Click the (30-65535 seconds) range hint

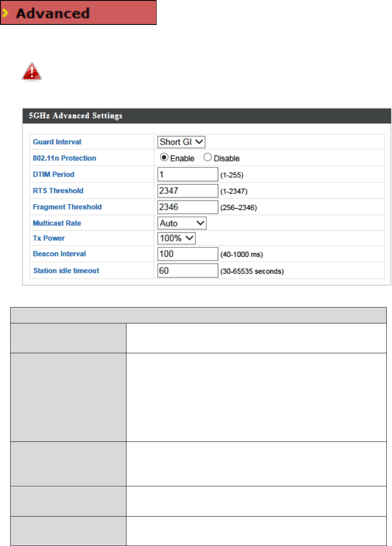coord(252,272)
